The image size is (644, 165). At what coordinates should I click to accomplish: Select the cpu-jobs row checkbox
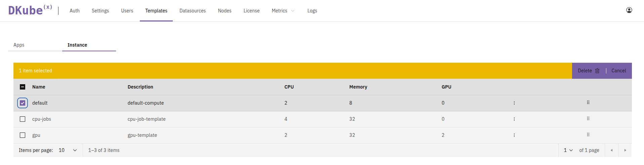coord(23,119)
